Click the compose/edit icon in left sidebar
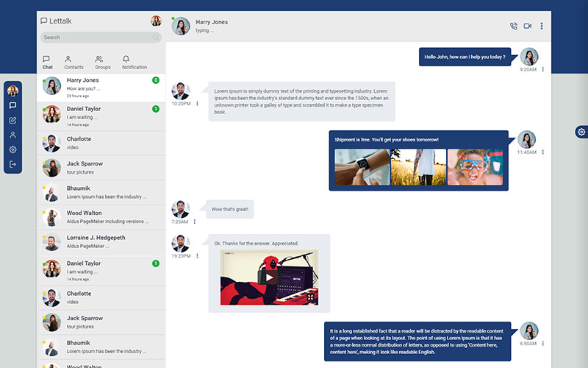Screen dimensions: 588x368 [12, 120]
